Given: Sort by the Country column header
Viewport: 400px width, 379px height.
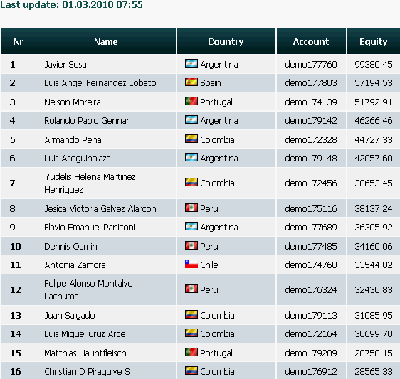Looking at the screenshot, I should [226, 42].
